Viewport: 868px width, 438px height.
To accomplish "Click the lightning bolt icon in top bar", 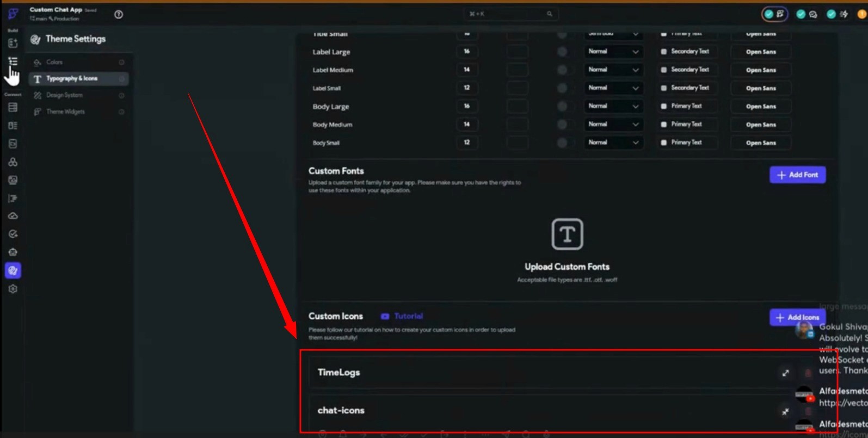I will [844, 14].
